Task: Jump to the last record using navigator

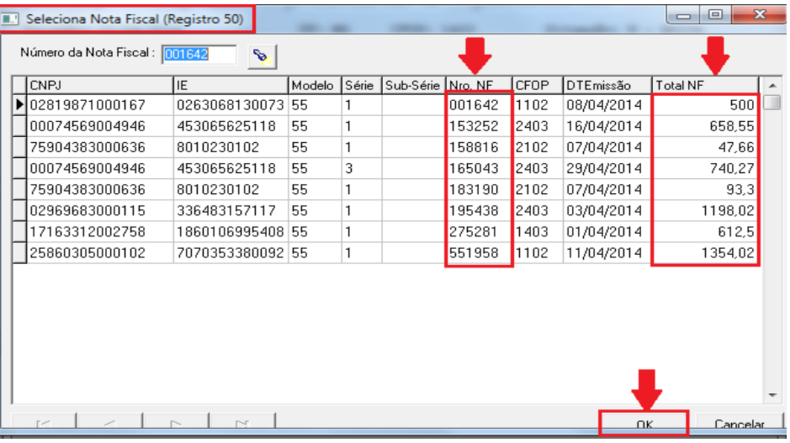Action: (x=243, y=425)
